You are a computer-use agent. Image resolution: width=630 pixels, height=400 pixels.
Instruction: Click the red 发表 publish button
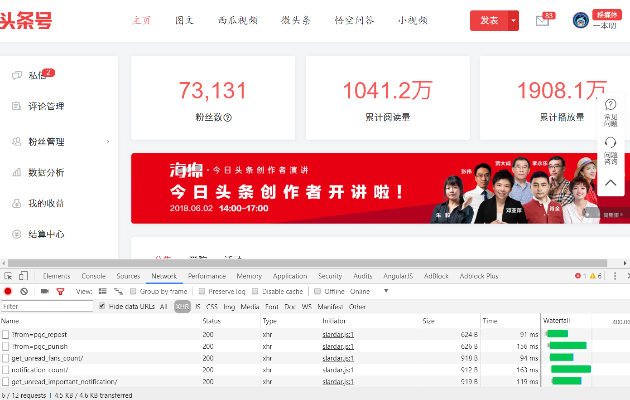coord(489,20)
